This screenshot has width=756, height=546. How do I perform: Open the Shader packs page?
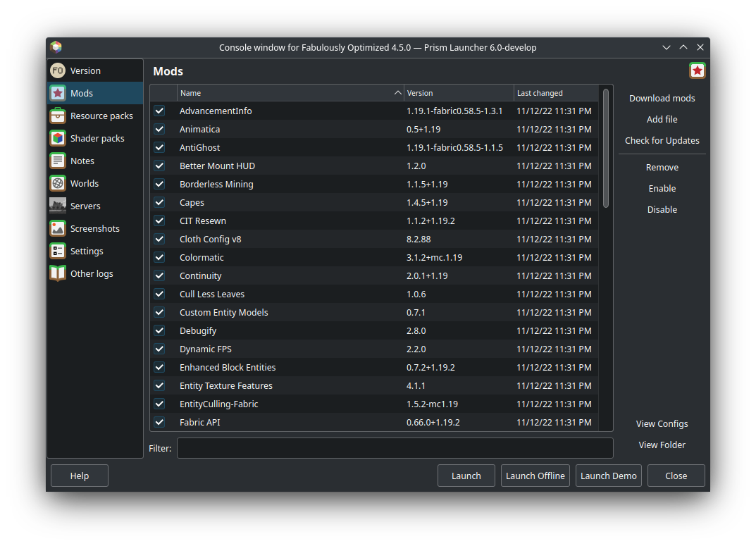tap(95, 138)
